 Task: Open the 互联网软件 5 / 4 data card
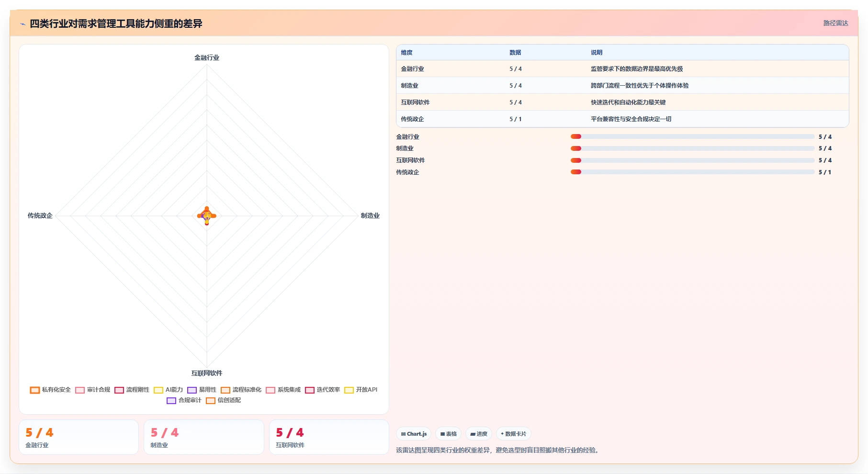tap(329, 437)
